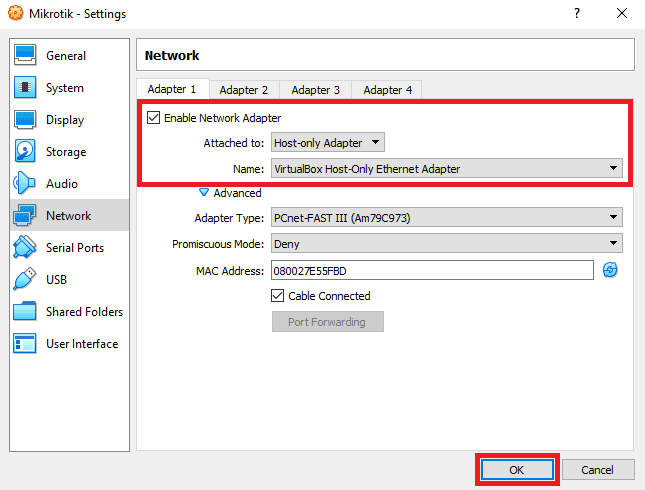The height and width of the screenshot is (490, 645).
Task: Open the Adapter Type dropdown
Action: (447, 217)
